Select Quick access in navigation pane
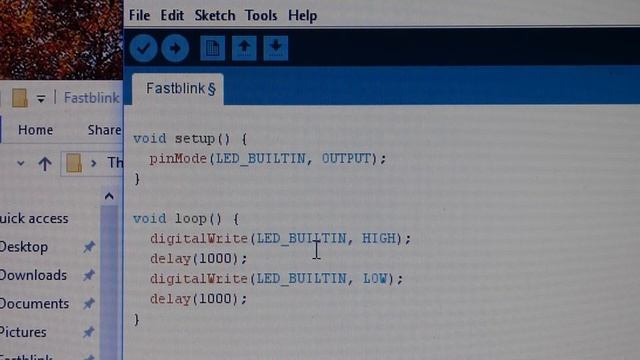The width and height of the screenshot is (640, 360). tap(34, 218)
